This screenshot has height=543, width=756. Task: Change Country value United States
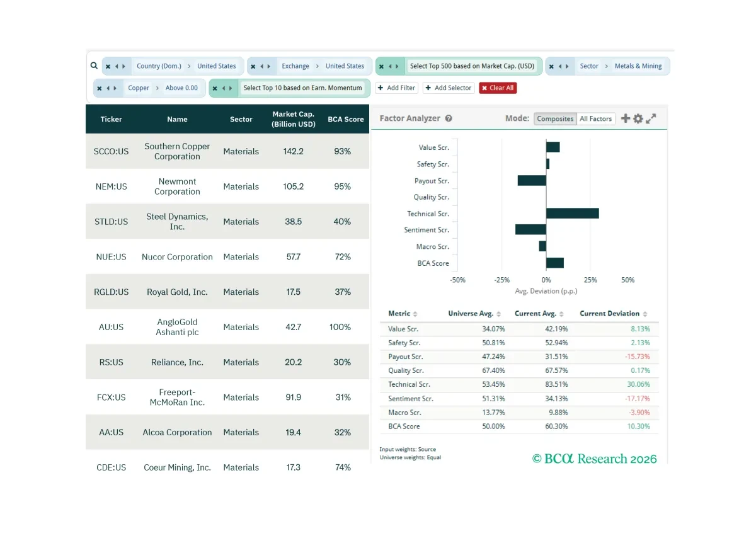(x=217, y=66)
